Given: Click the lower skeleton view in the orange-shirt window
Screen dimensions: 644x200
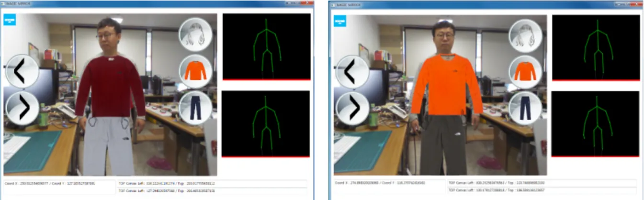Looking at the screenshot, I should pyautogui.click(x=596, y=124).
